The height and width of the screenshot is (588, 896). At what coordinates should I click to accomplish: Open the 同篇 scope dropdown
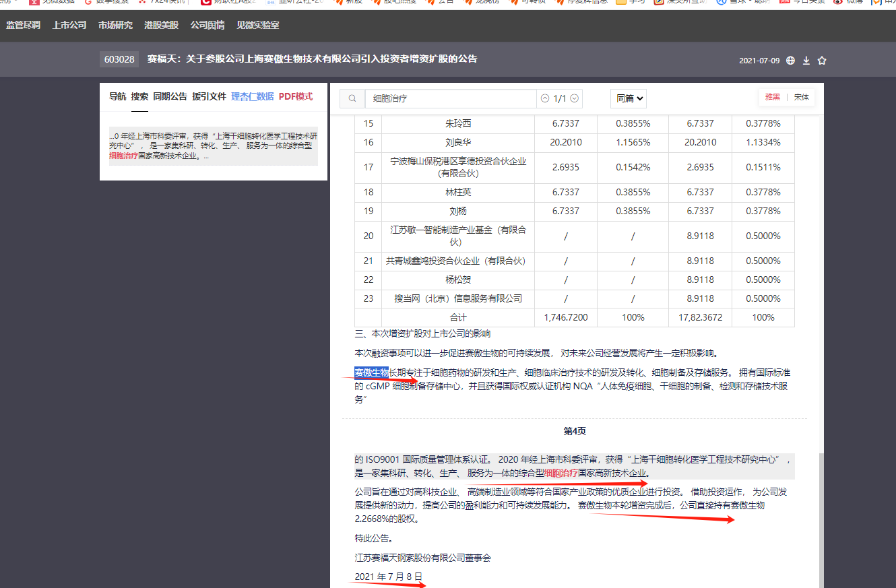click(629, 98)
